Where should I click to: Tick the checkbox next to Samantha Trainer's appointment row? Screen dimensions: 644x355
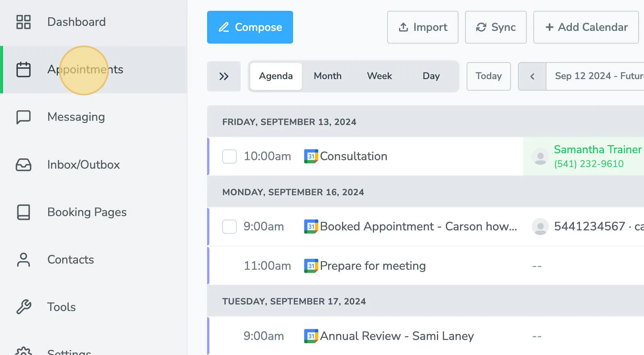tap(229, 156)
